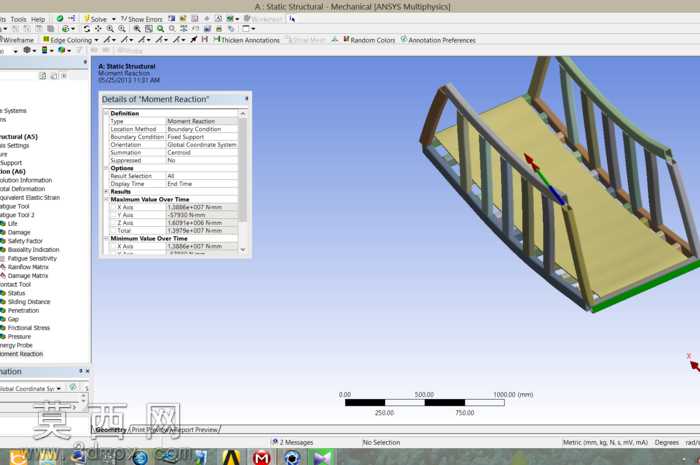The height and width of the screenshot is (465, 700).
Task: Click the printer toolbar icon
Action: point(219,29)
